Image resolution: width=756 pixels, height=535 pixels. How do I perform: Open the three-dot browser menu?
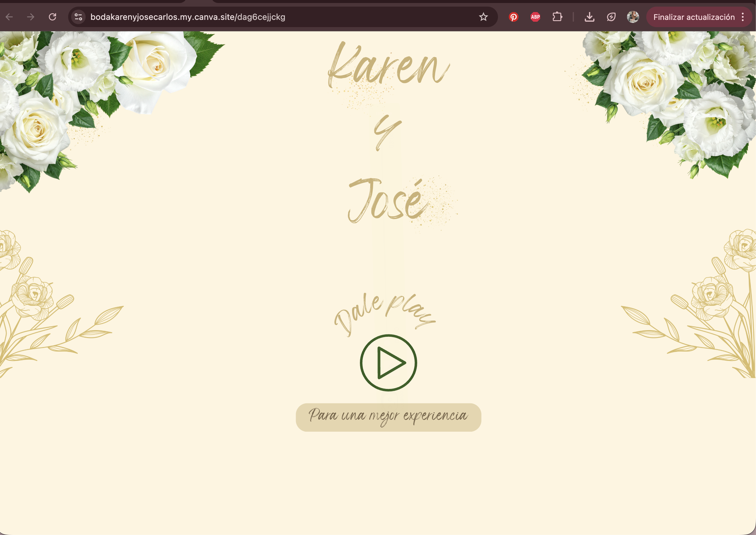(743, 17)
